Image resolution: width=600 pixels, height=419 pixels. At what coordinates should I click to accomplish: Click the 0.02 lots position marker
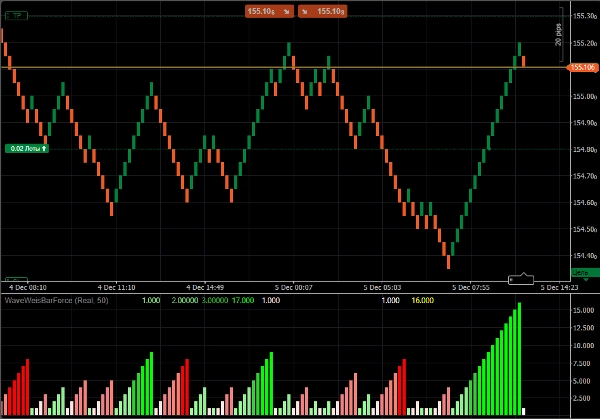pos(26,148)
